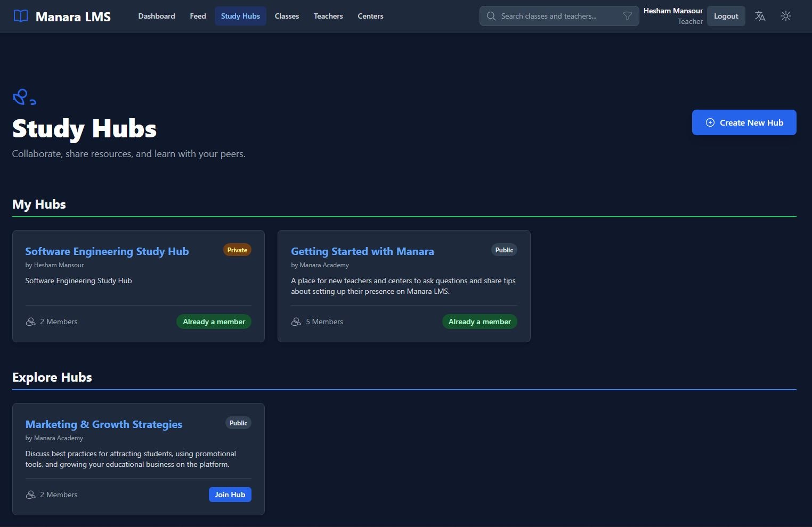Switch to the Classes section
Image resolution: width=812 pixels, height=527 pixels.
(x=287, y=16)
